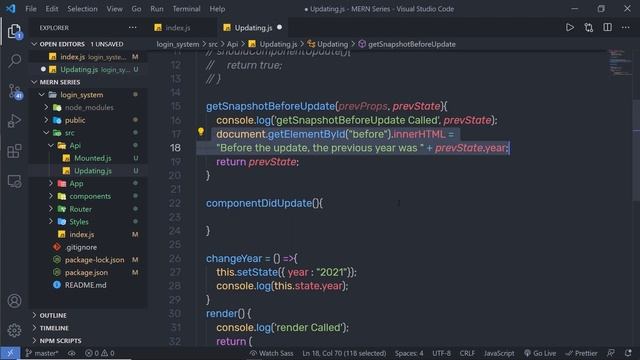640x360 pixels.
Task: Click the remote window indicator in status bar
Action: point(10,353)
